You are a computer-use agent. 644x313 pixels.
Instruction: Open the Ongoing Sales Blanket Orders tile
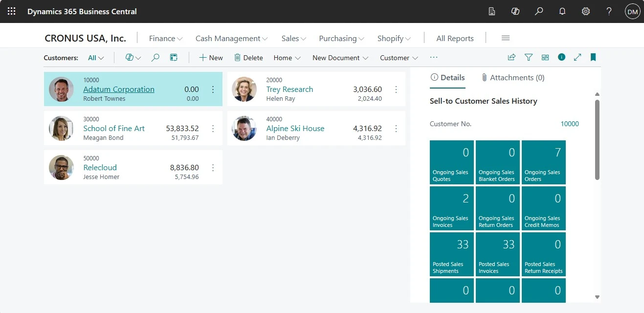coord(498,162)
